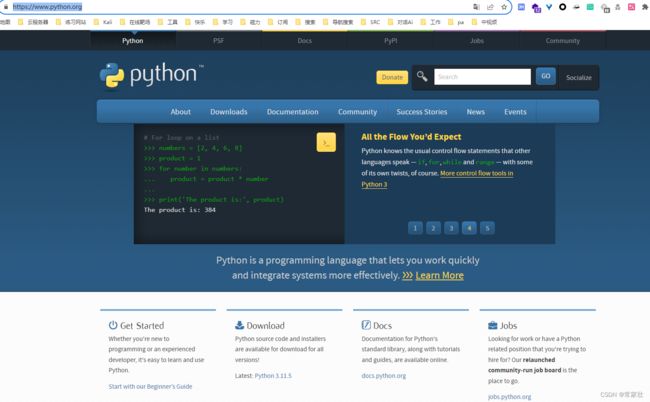Image resolution: width=650 pixels, height=402 pixels.
Task: Open the 工作 bookmarks folder
Action: pyautogui.click(x=430, y=22)
